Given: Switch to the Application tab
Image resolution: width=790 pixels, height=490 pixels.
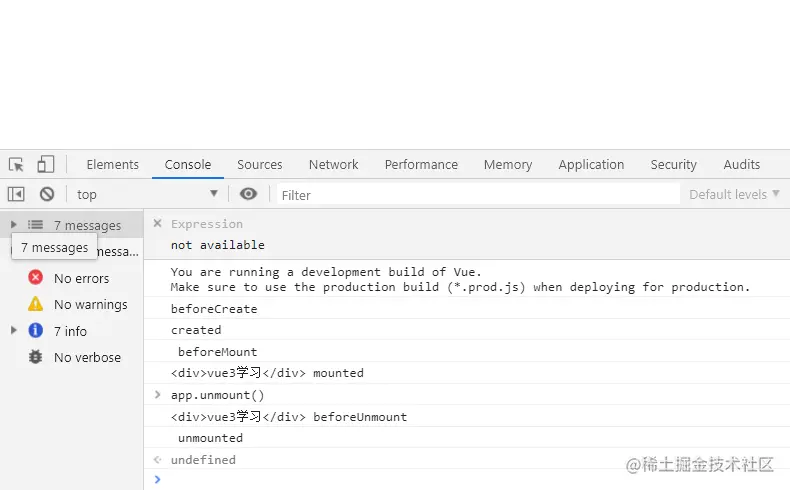Looking at the screenshot, I should (591, 165).
